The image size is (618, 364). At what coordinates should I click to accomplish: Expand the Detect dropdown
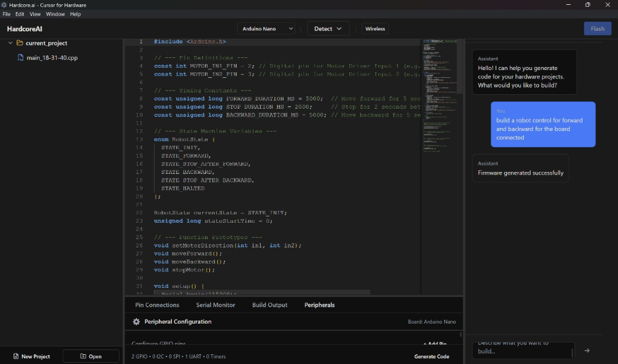pyautogui.click(x=328, y=28)
